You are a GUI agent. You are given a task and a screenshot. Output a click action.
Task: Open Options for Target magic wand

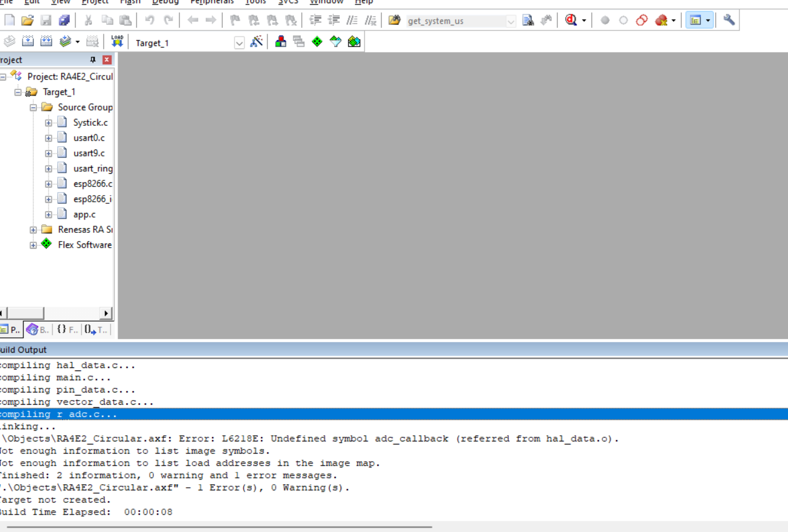[x=257, y=42]
